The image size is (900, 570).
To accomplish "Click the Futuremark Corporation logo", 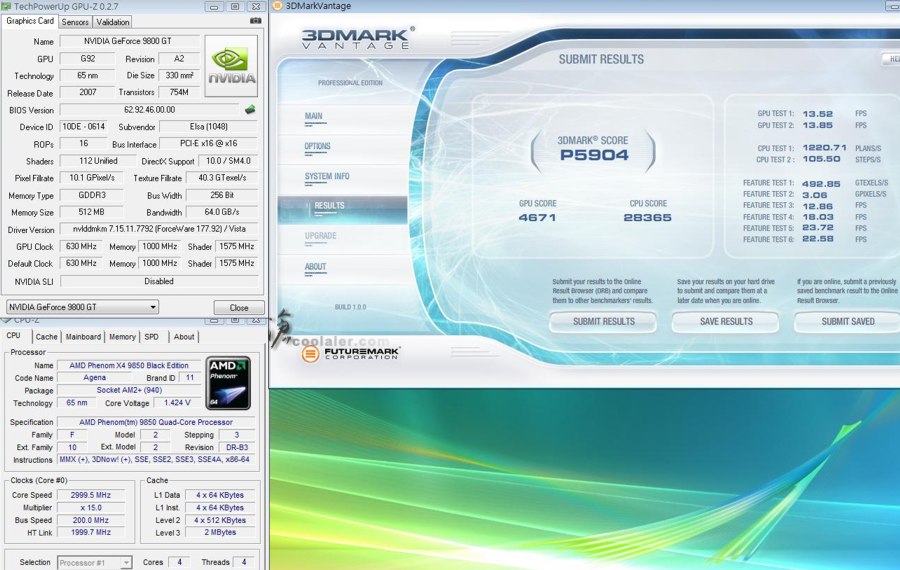I will 350,353.
